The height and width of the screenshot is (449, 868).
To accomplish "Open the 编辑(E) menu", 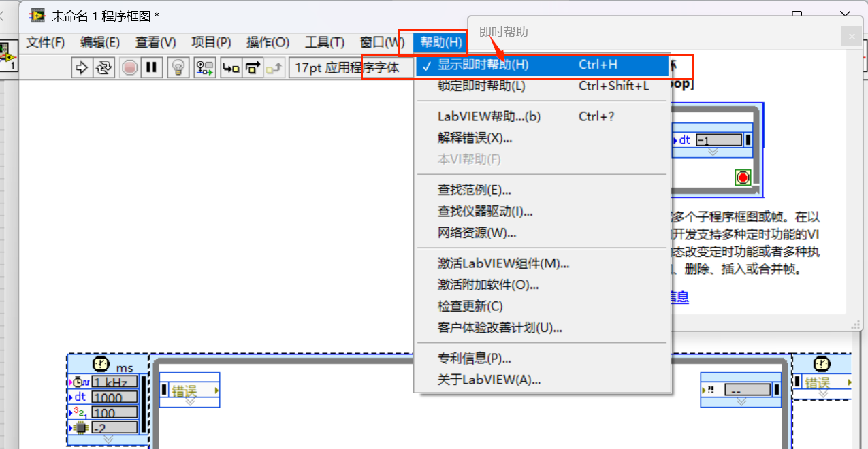I will click(x=100, y=42).
